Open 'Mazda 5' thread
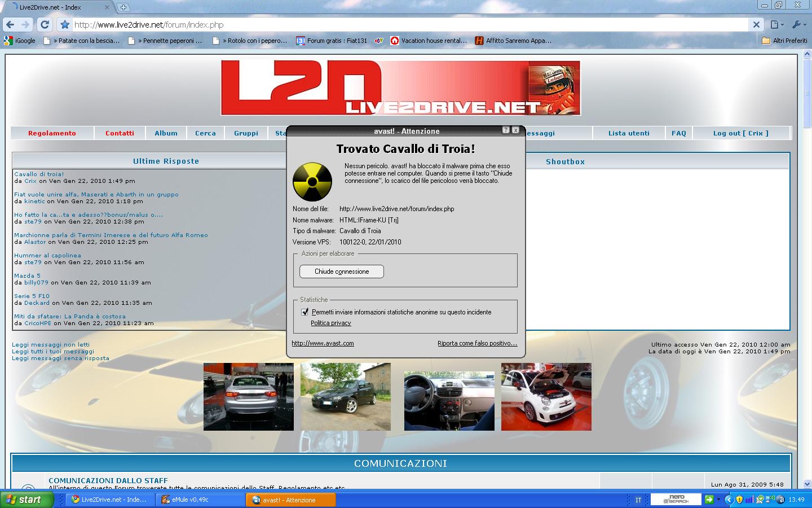Image resolution: width=812 pixels, height=508 pixels. (27, 275)
